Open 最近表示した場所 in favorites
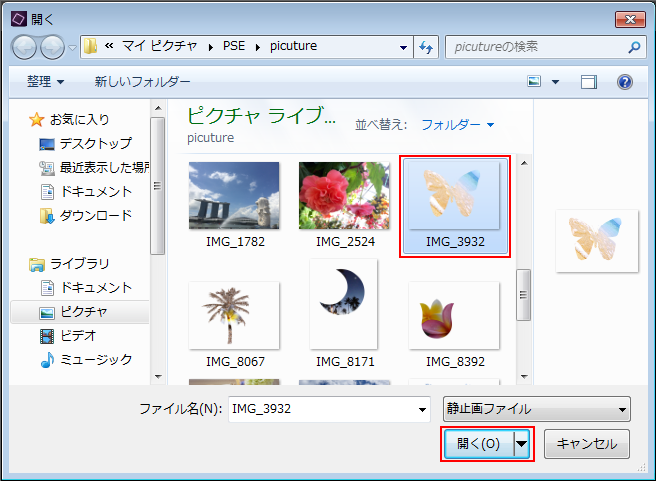 [x=105, y=167]
